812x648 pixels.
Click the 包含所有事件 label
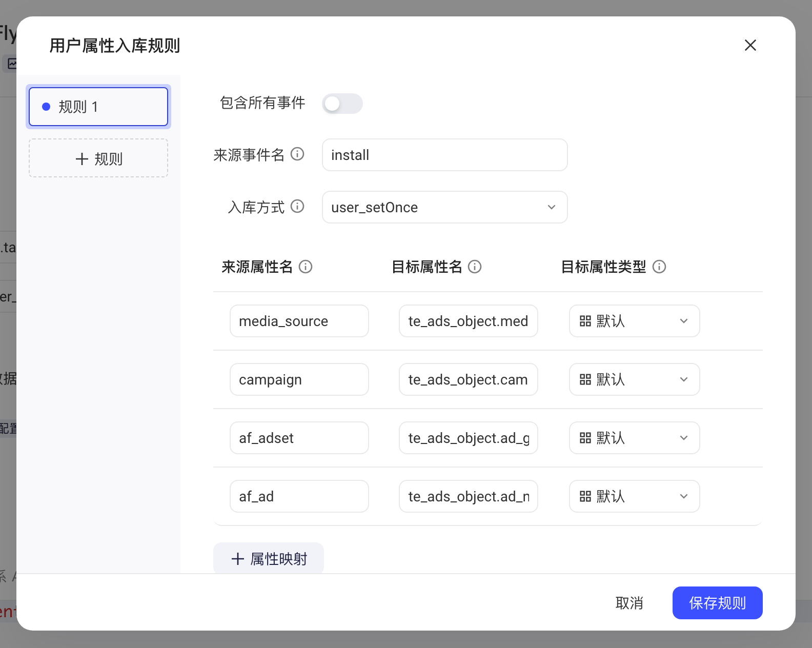point(262,103)
